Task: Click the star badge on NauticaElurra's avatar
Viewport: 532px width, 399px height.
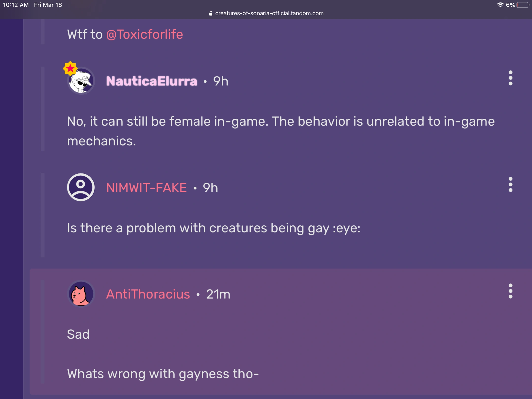Action: coord(70,68)
